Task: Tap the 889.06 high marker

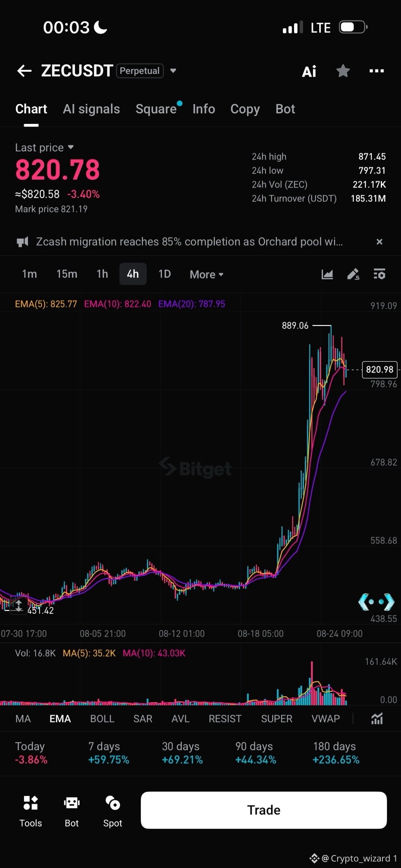Action: coord(295,326)
